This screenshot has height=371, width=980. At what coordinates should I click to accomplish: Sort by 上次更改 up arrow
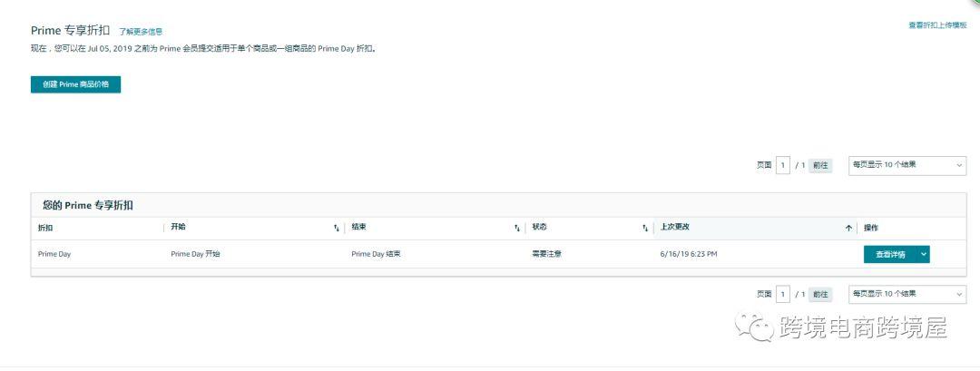(848, 229)
